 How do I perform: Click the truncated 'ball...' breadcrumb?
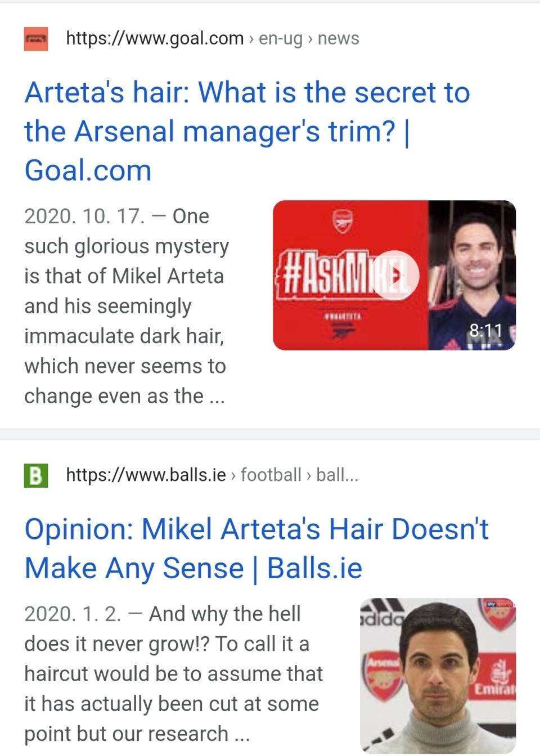337,475
